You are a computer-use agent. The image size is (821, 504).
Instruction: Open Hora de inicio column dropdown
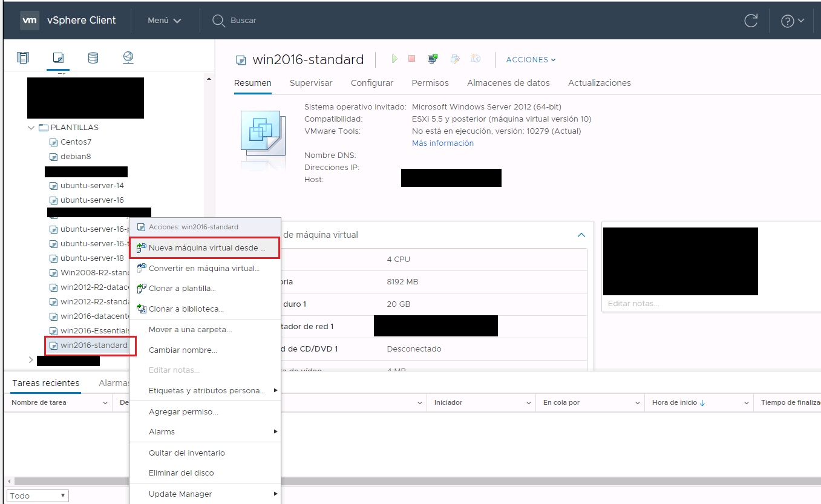point(747,403)
